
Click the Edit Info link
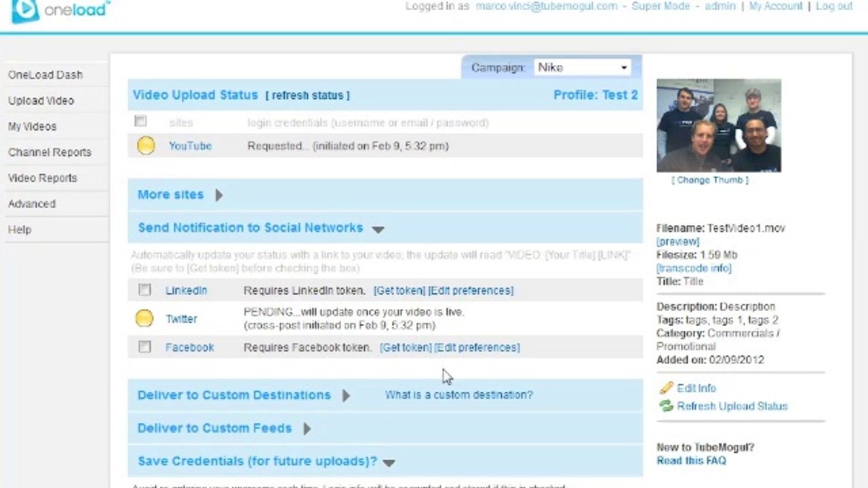(x=696, y=388)
